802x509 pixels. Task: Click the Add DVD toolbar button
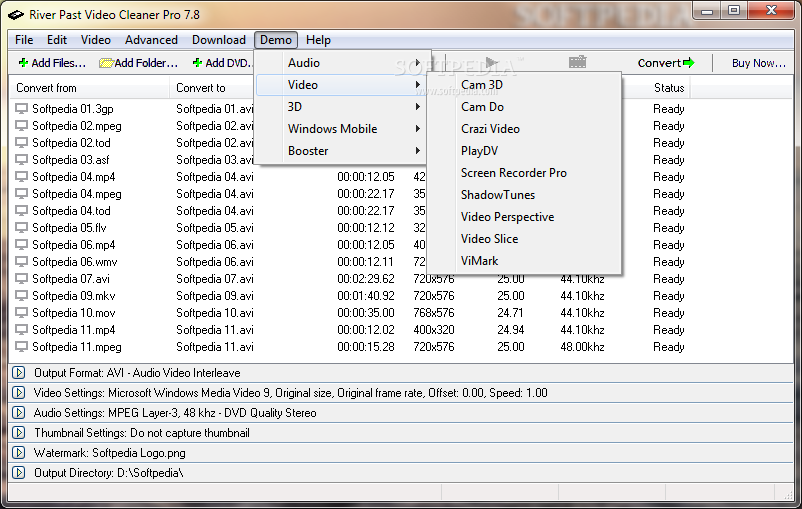pos(222,63)
